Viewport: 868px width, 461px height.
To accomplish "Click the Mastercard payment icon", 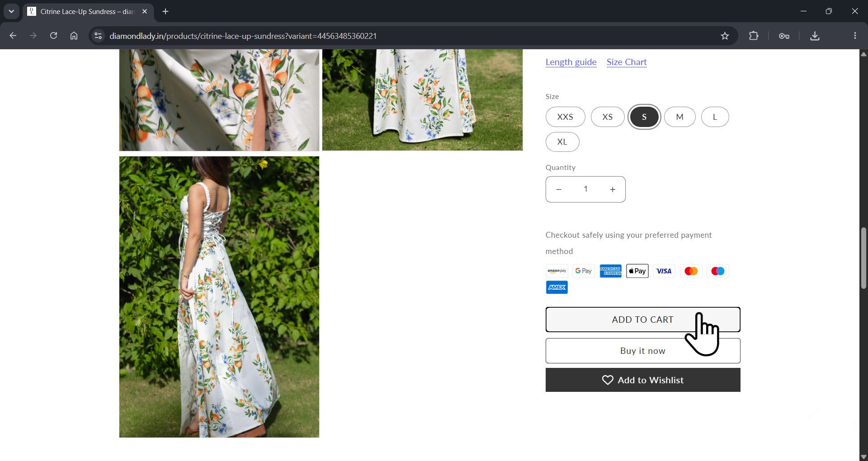I will coord(691,271).
